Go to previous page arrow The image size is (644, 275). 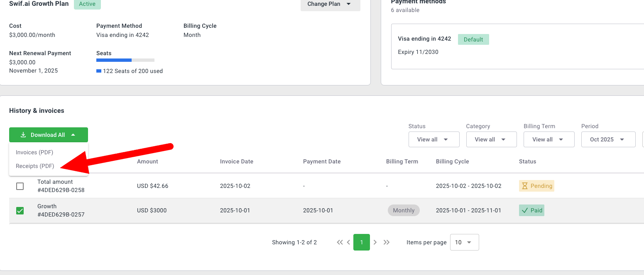click(x=348, y=242)
